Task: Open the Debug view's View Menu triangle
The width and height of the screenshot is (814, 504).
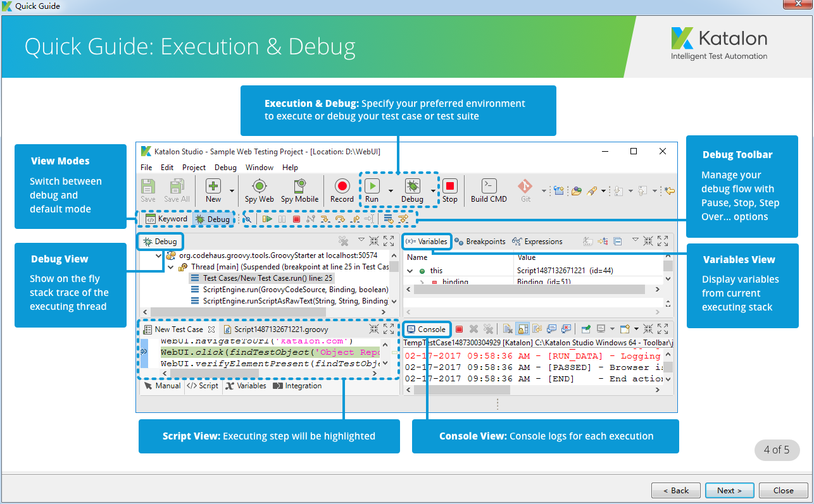Action: (361, 240)
